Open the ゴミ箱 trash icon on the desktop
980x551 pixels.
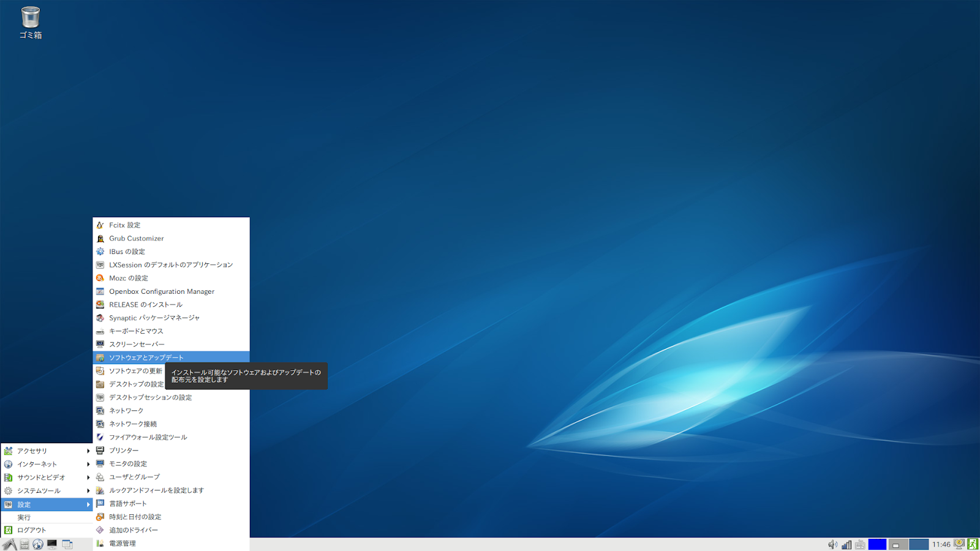click(x=29, y=18)
